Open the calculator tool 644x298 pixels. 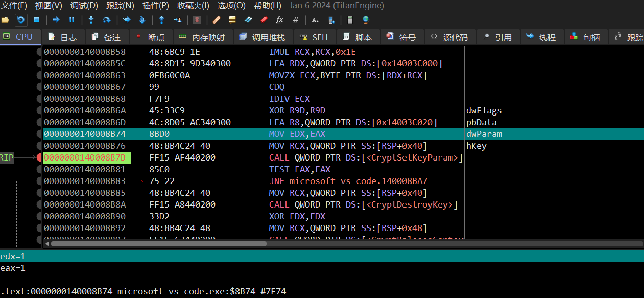(x=350, y=20)
